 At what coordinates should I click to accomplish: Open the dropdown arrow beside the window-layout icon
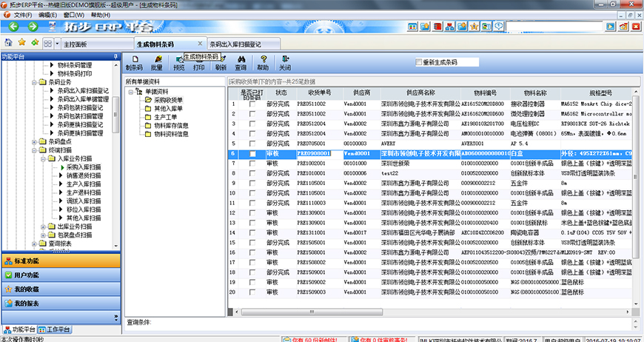point(57,44)
